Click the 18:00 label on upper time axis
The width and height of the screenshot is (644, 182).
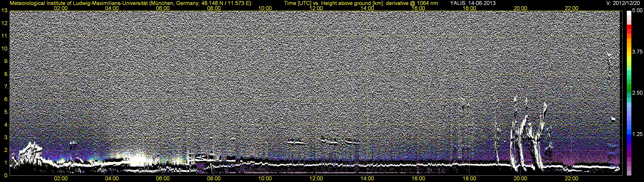[x=469, y=8]
